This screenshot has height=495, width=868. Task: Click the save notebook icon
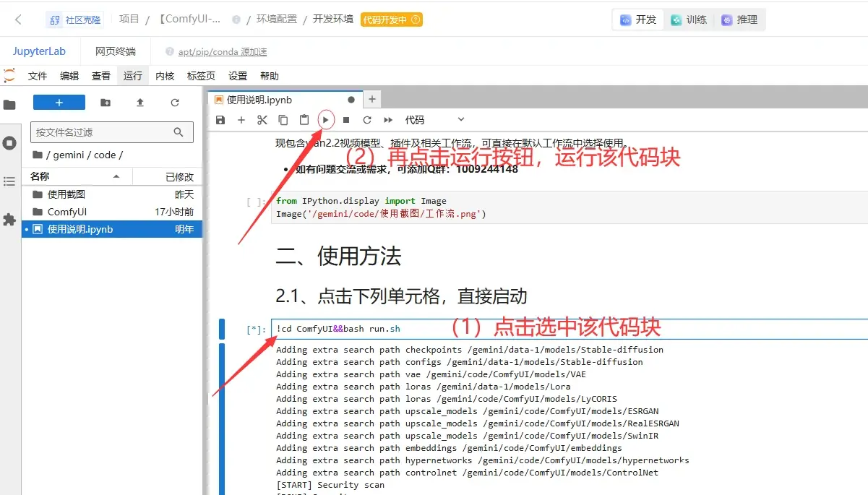point(220,120)
